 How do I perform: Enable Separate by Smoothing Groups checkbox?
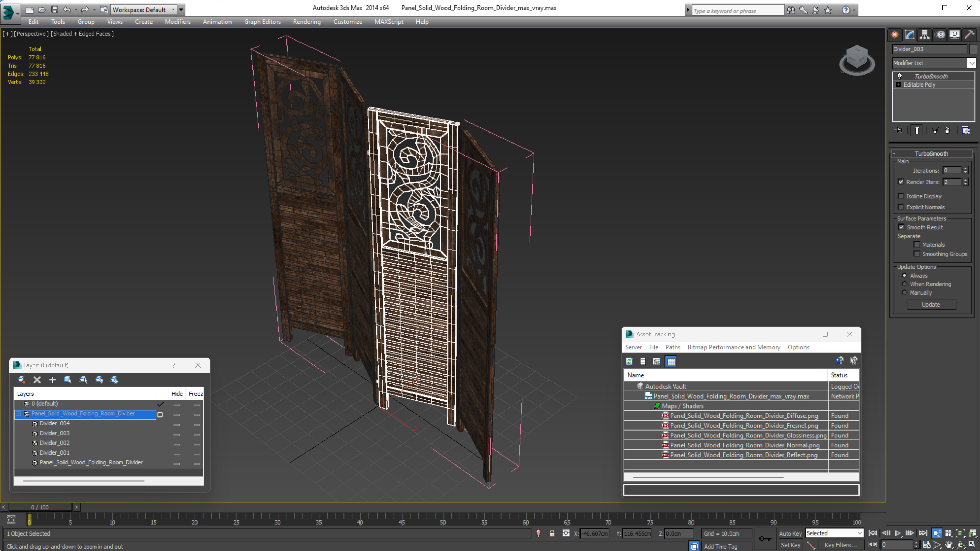(916, 254)
